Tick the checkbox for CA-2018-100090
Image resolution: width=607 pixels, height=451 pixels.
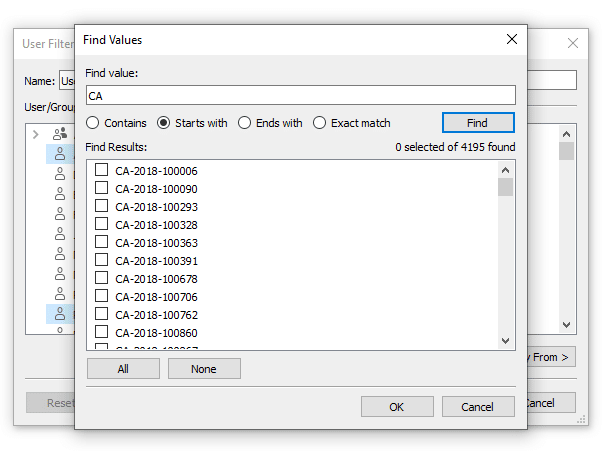tap(101, 188)
